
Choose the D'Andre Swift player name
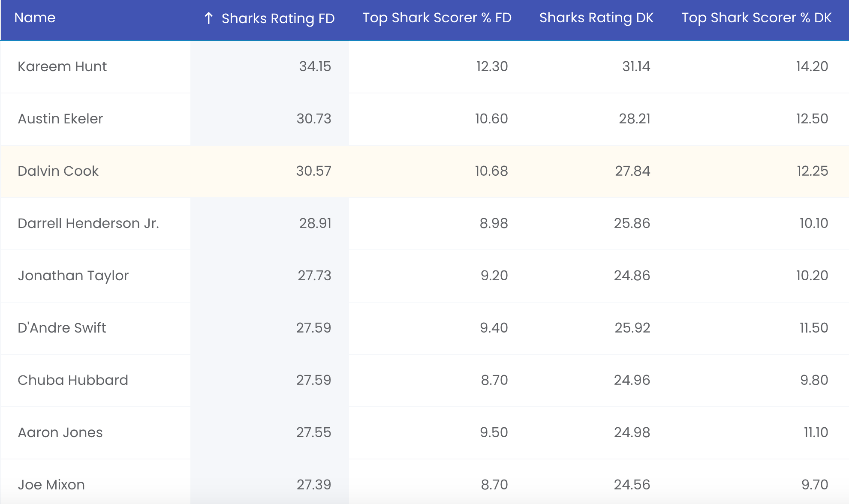62,328
